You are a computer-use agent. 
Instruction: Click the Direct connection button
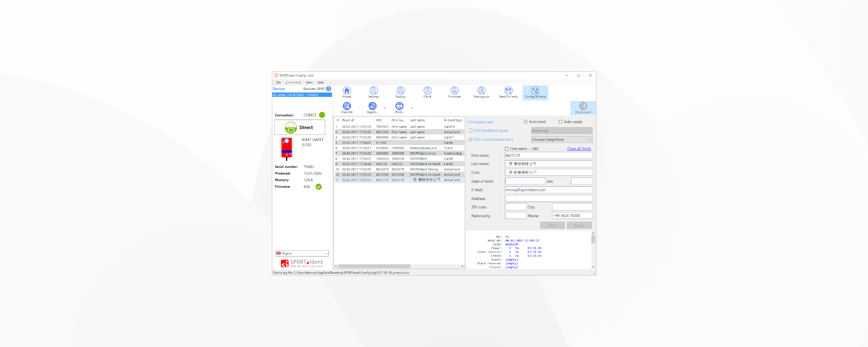[x=300, y=127]
